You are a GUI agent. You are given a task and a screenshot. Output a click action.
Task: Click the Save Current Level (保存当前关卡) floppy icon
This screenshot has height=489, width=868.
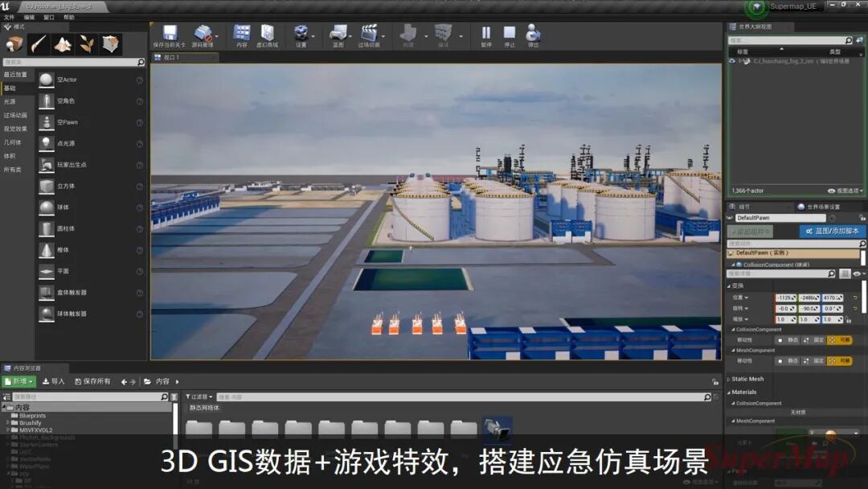[170, 33]
